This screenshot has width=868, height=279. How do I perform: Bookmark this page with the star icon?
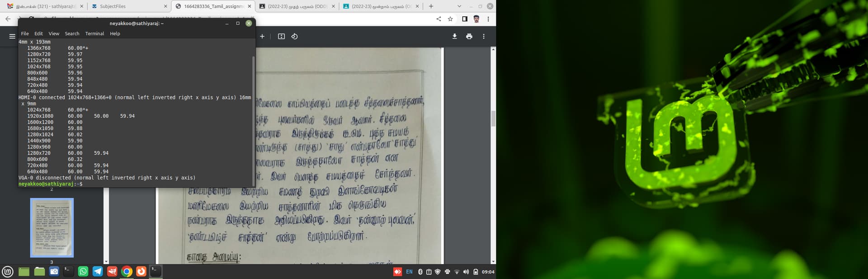coord(450,19)
